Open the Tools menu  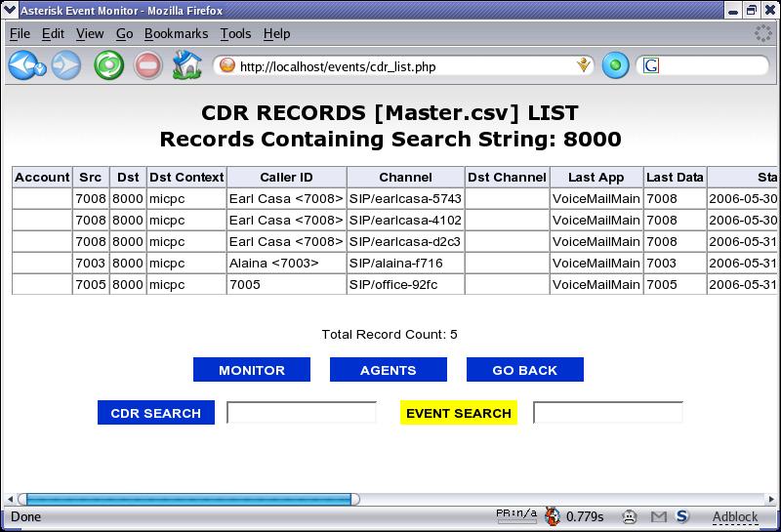coord(235,33)
